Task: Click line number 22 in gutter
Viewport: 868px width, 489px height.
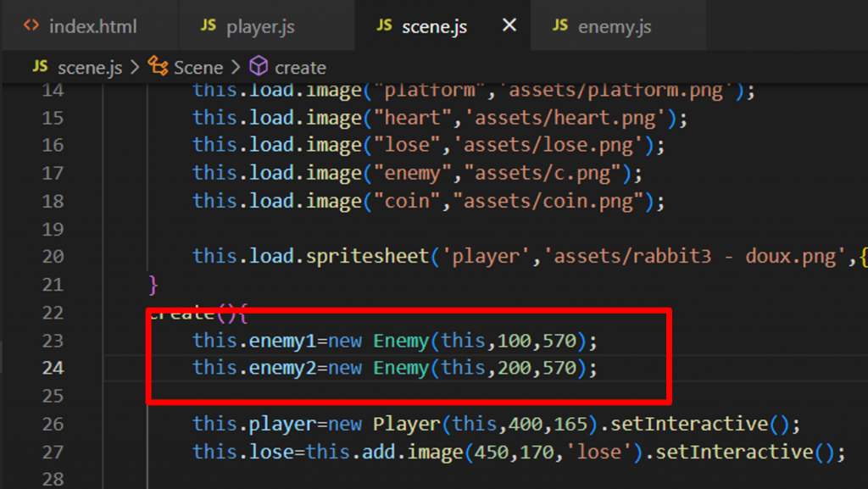Action: point(53,313)
